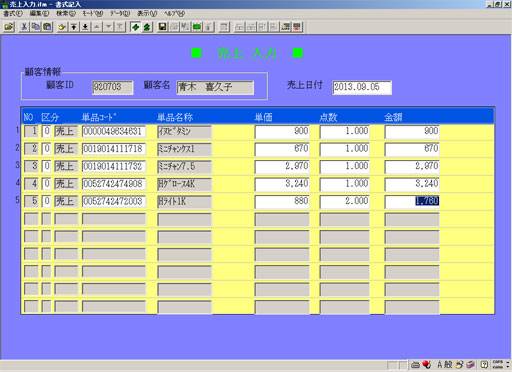Click the amount 2,970 in row 3
Screen dimensions: 512x372
pyautogui.click(x=412, y=166)
